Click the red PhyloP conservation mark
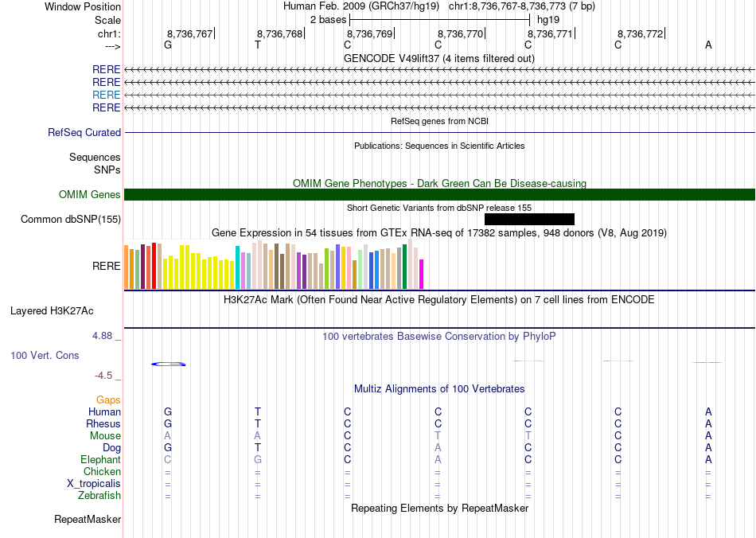The height and width of the screenshot is (538, 756). point(707,362)
